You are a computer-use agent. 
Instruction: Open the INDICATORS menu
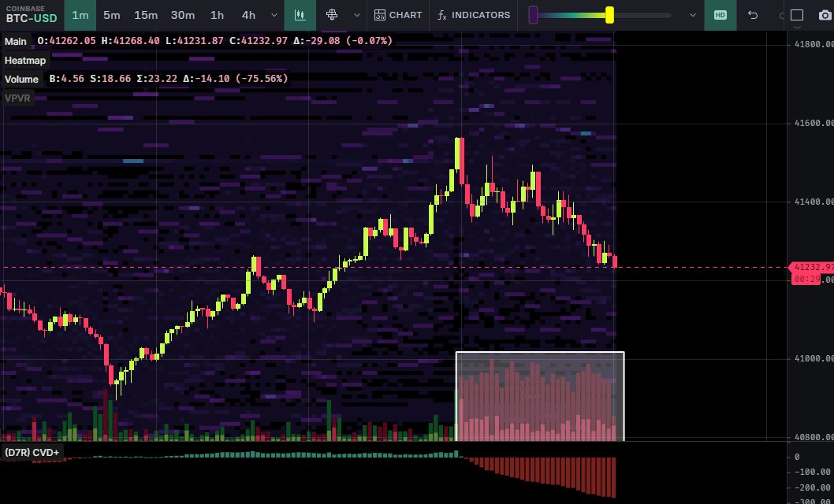point(474,15)
